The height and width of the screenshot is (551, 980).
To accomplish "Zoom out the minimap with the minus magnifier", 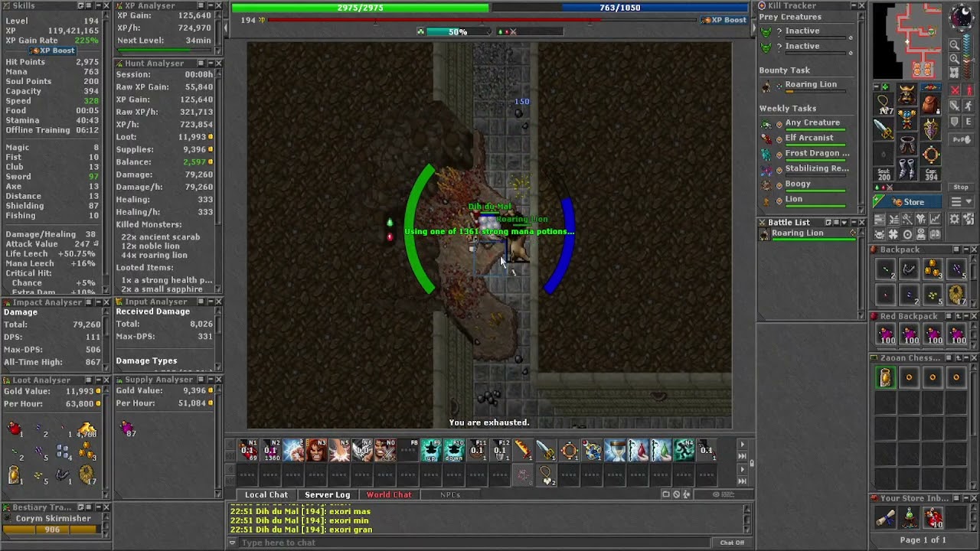I will [955, 44].
